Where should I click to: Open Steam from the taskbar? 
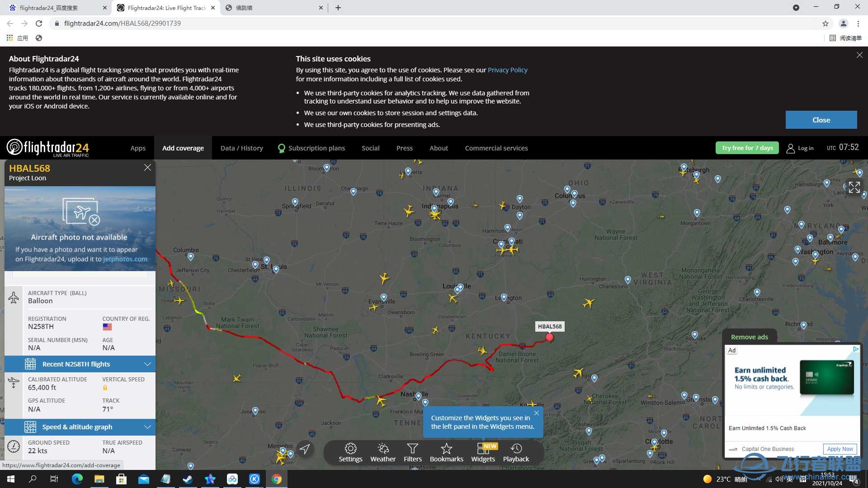188,479
